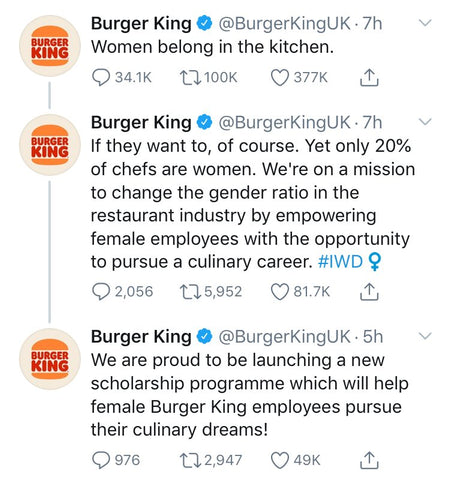Open the #IWD hashtag link
Screen dimensions: 449x480
coord(340,262)
